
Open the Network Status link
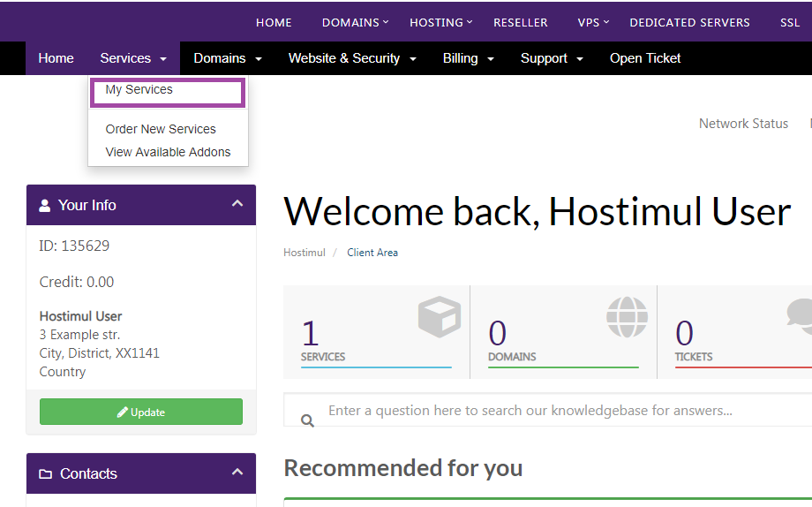pos(743,124)
